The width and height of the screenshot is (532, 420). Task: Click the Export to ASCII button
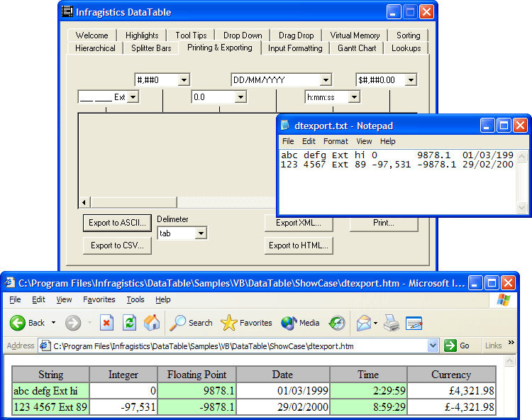(117, 223)
